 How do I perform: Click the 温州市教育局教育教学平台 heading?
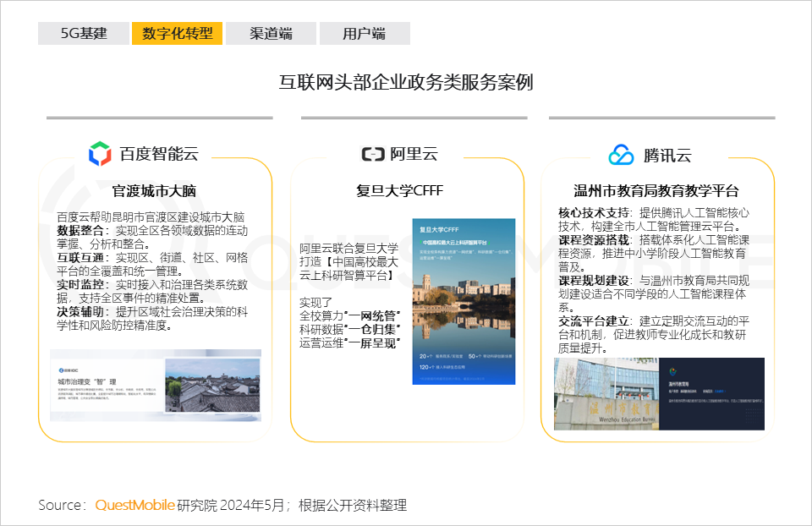[656, 190]
